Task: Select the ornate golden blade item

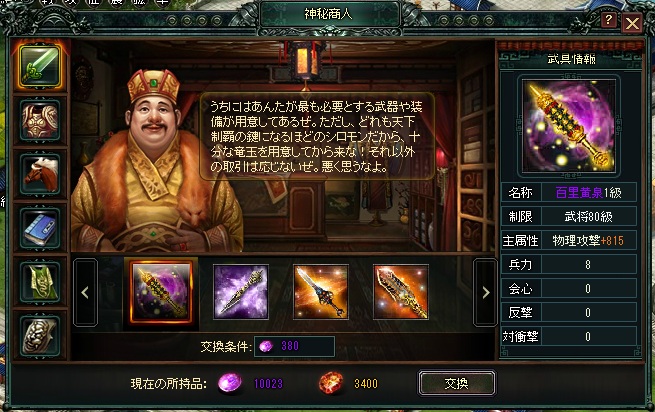Action: [401, 292]
